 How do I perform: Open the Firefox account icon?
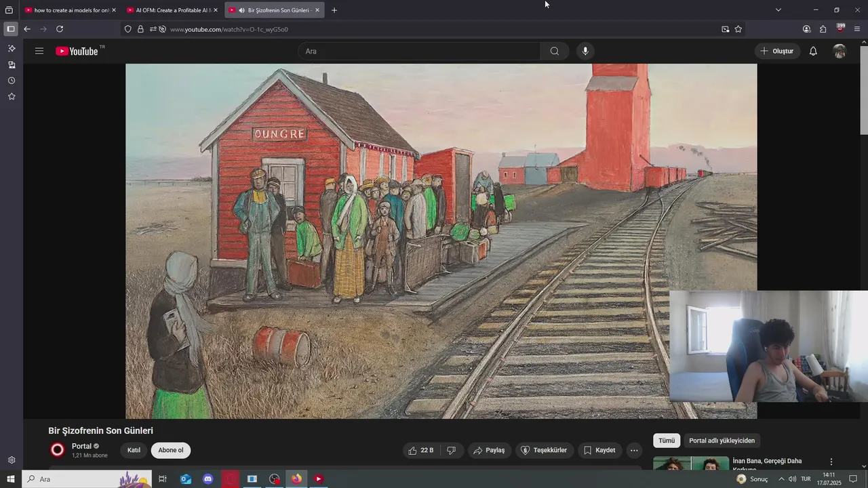tap(806, 29)
